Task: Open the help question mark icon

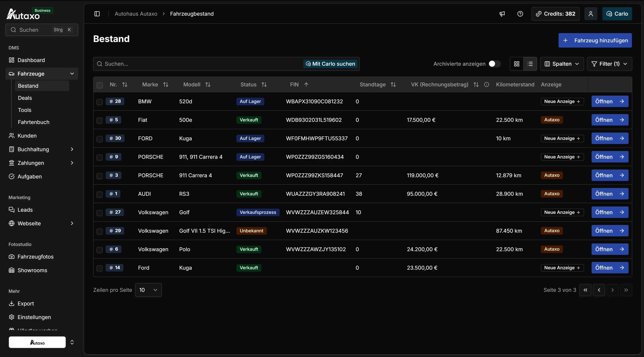Action: [x=520, y=14]
